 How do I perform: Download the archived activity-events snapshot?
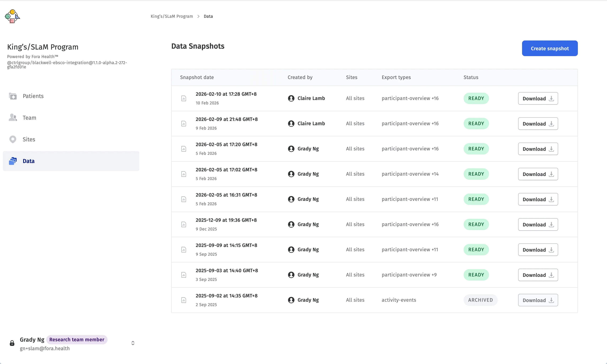[x=538, y=300]
